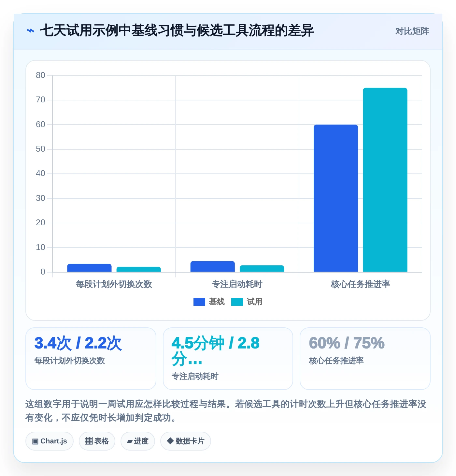The width and height of the screenshot is (456, 476).
Task: Click the 核心任务推进率 x-axis label
Action: [x=360, y=284]
